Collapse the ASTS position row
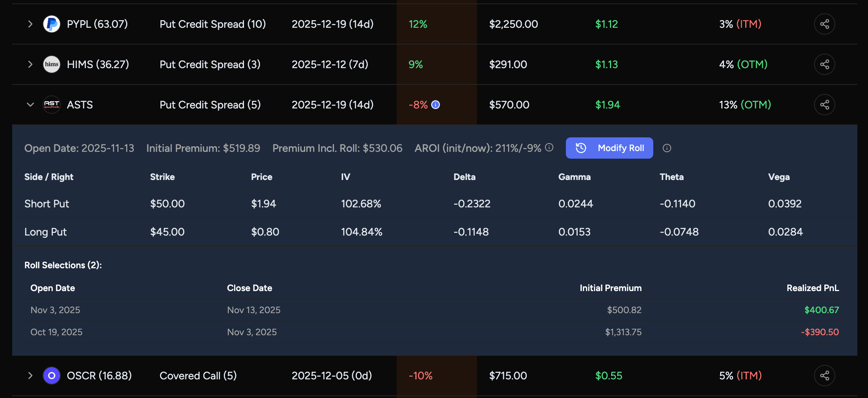The height and width of the screenshot is (398, 868). click(x=30, y=105)
